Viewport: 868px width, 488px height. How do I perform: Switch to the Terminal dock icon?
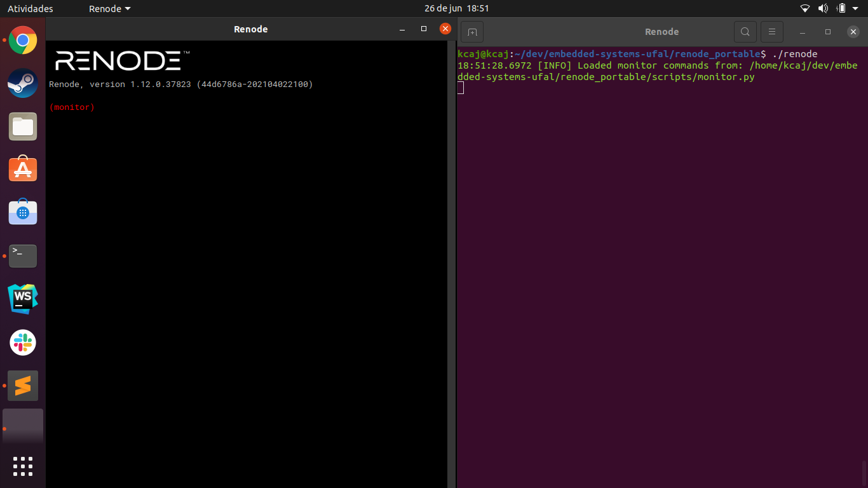click(x=23, y=256)
